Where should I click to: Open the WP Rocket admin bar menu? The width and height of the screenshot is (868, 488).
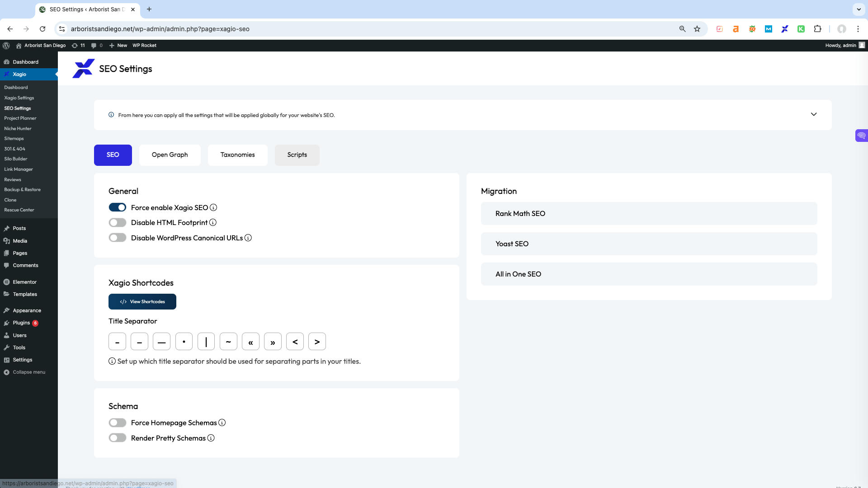point(144,45)
